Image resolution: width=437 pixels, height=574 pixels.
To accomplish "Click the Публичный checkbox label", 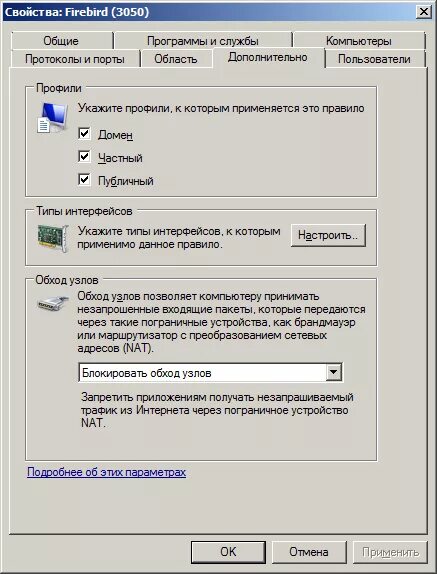I will tap(126, 181).
